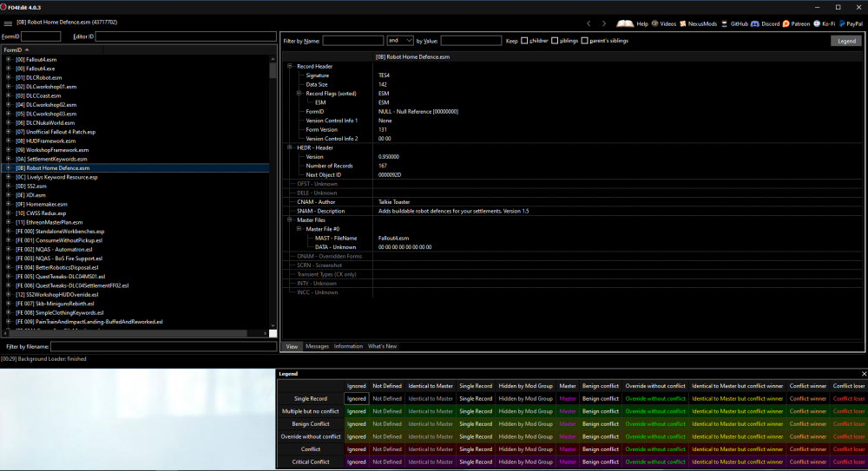Focus the FormID input field
This screenshot has width=868, height=471.
[41, 36]
